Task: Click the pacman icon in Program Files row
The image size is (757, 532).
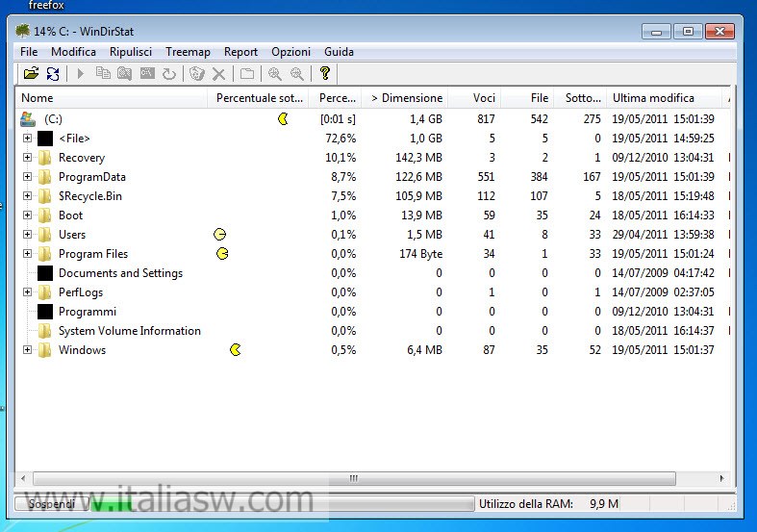Action: [x=222, y=253]
